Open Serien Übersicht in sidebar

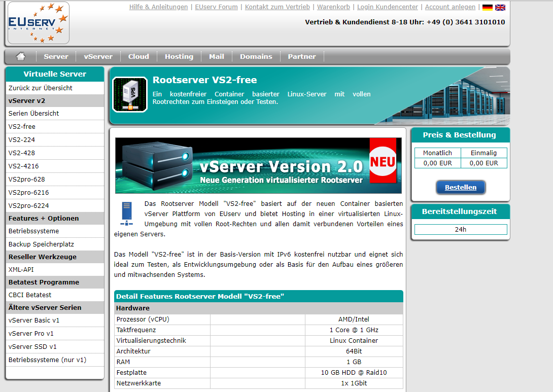point(55,113)
